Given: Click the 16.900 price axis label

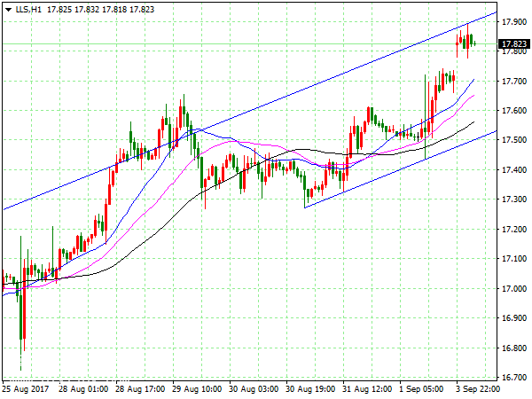Looking at the screenshot, I should (x=514, y=318).
